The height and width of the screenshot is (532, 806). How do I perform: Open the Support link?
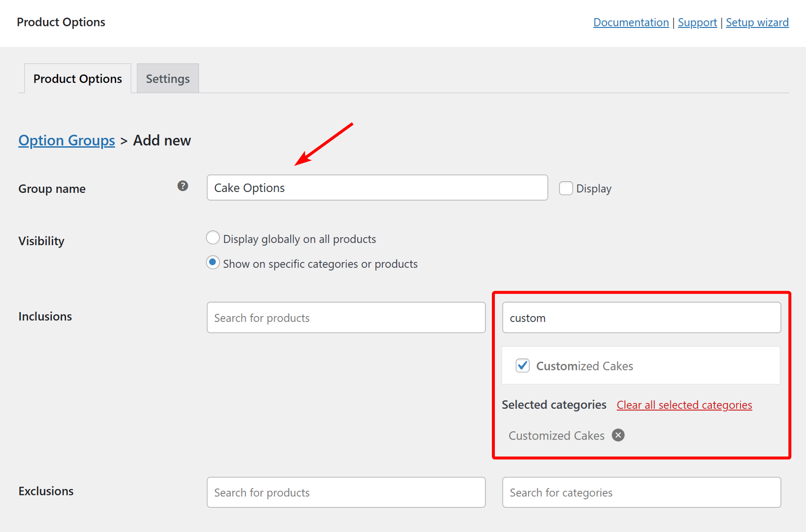pyautogui.click(x=697, y=22)
